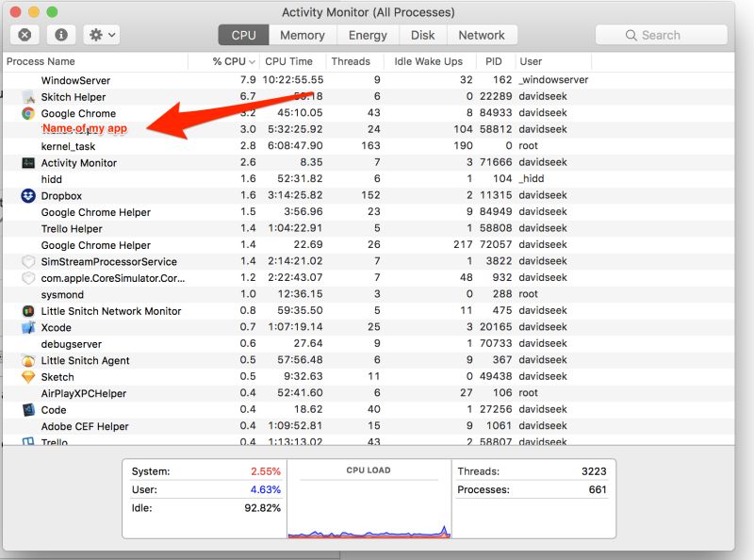Select the Trello Helper process row
754x560 pixels.
[369, 228]
